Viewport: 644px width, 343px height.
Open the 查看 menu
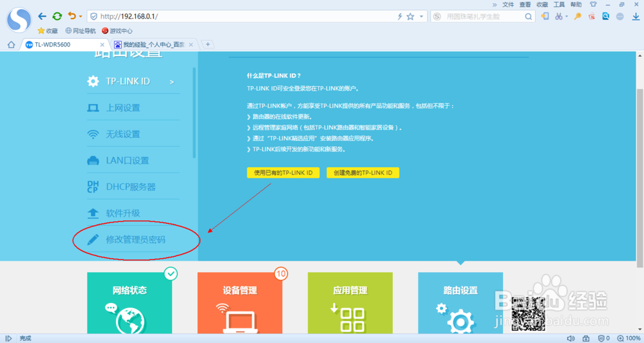tap(525, 5)
